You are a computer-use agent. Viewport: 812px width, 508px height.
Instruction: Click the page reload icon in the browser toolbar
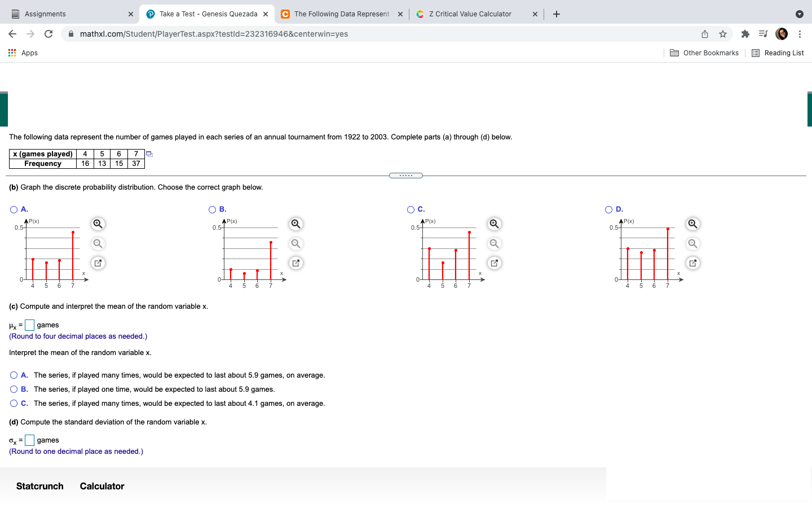pyautogui.click(x=48, y=34)
